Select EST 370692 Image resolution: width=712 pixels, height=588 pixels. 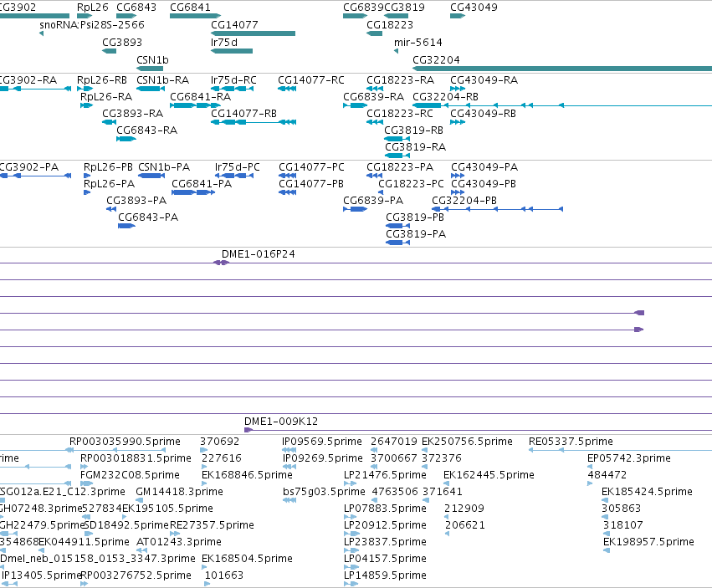[x=219, y=442]
